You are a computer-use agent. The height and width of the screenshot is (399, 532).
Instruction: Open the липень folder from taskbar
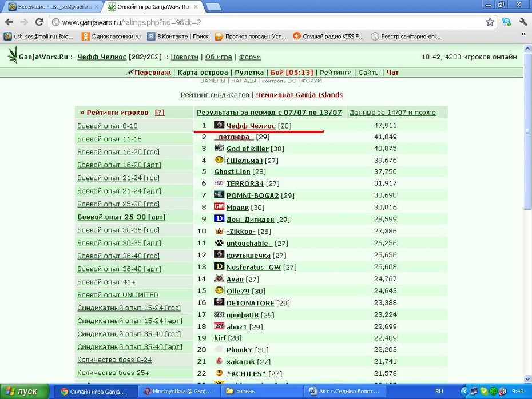262,392
